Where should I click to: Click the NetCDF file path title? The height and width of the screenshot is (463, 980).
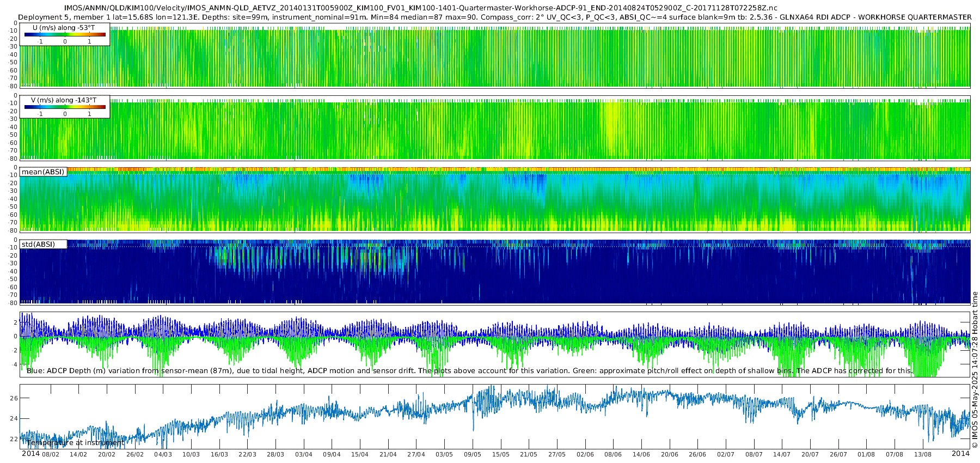pyautogui.click(x=420, y=8)
